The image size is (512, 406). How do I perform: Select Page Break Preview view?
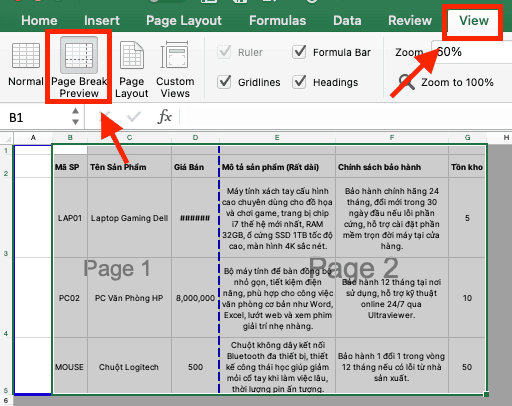tap(79, 67)
